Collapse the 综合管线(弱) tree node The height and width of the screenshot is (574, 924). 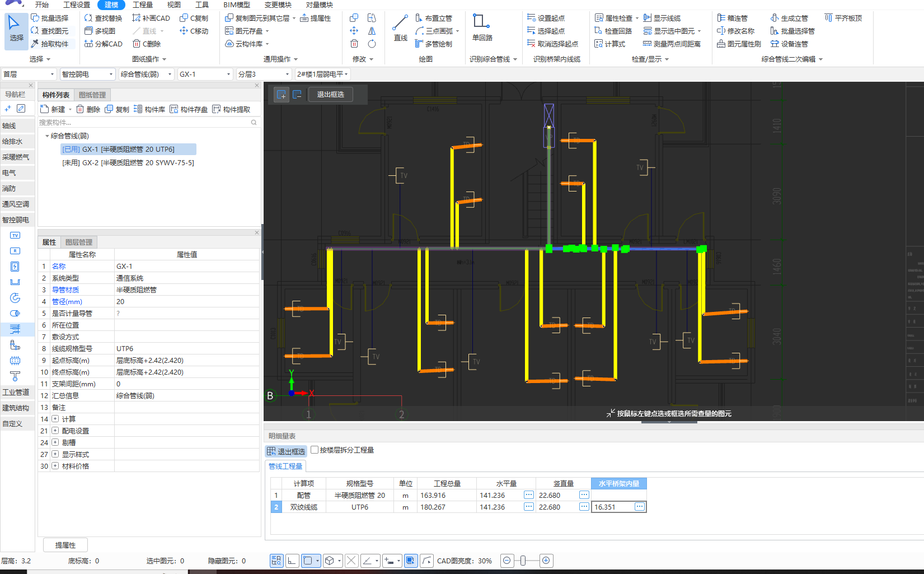pyautogui.click(x=47, y=136)
